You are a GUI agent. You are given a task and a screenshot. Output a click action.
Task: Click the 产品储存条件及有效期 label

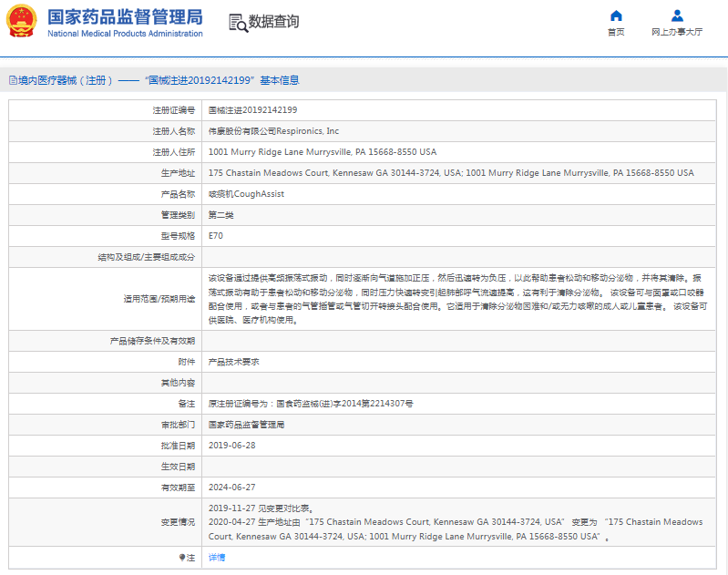click(152, 341)
